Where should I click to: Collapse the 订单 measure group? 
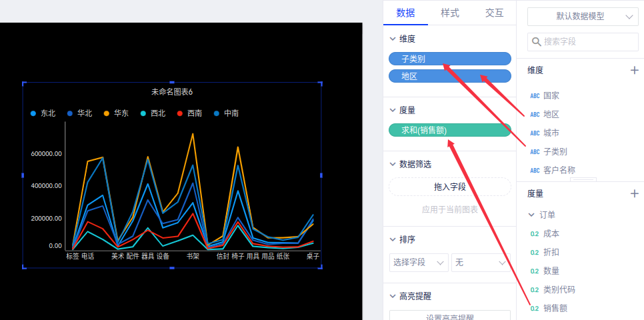pyautogui.click(x=531, y=215)
